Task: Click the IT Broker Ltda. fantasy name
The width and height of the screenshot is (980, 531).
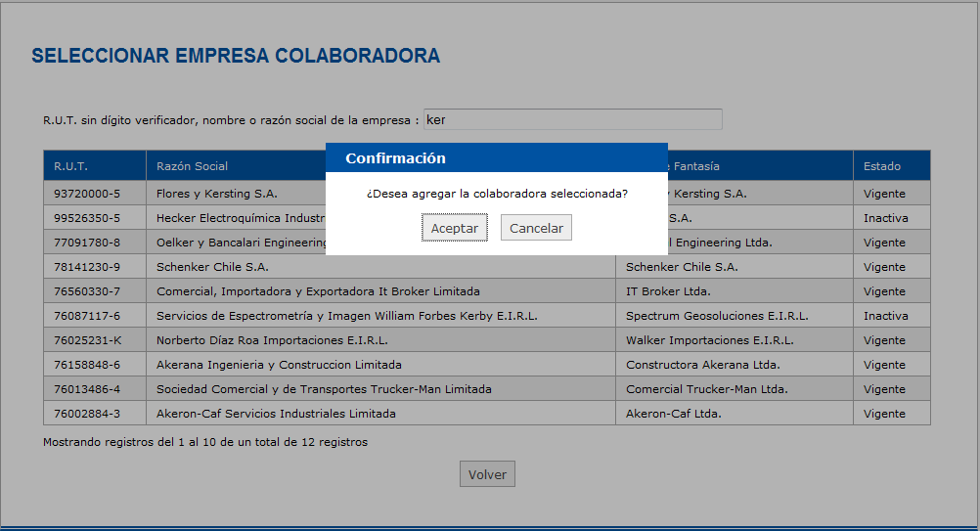Action: pos(668,291)
